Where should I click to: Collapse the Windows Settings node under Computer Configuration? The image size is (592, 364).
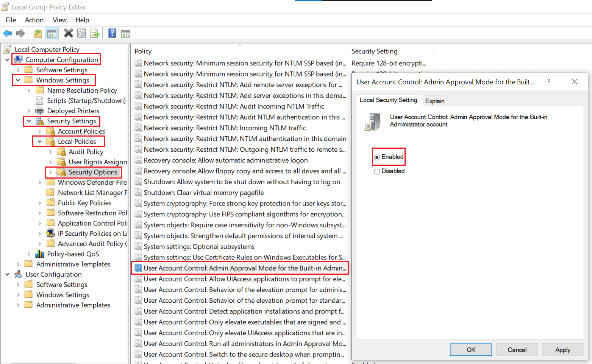[18, 80]
